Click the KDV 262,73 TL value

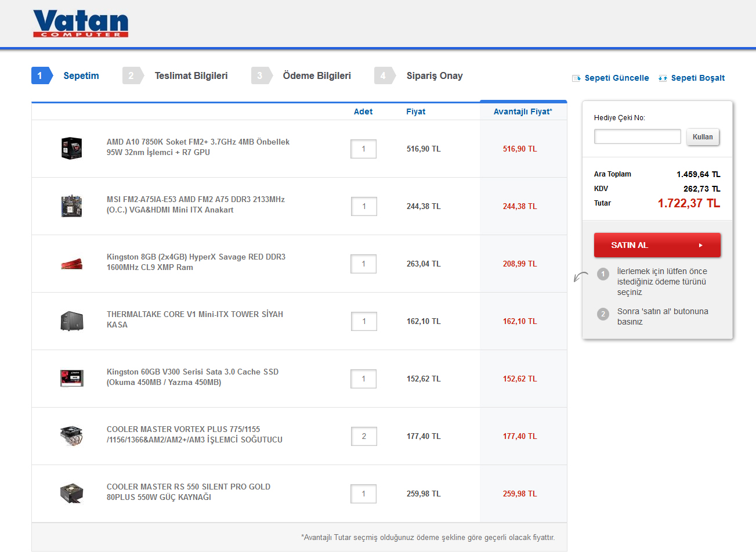point(702,189)
